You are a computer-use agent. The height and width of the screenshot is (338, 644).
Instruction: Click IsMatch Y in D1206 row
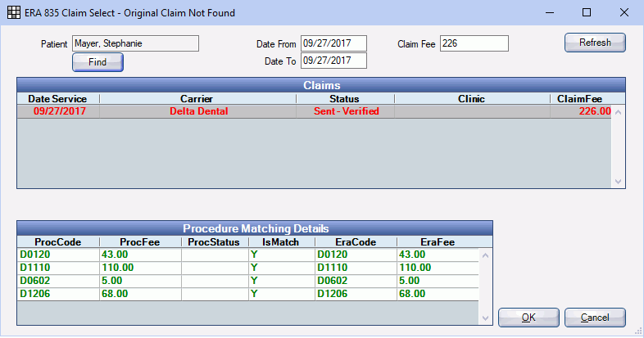pyautogui.click(x=281, y=294)
